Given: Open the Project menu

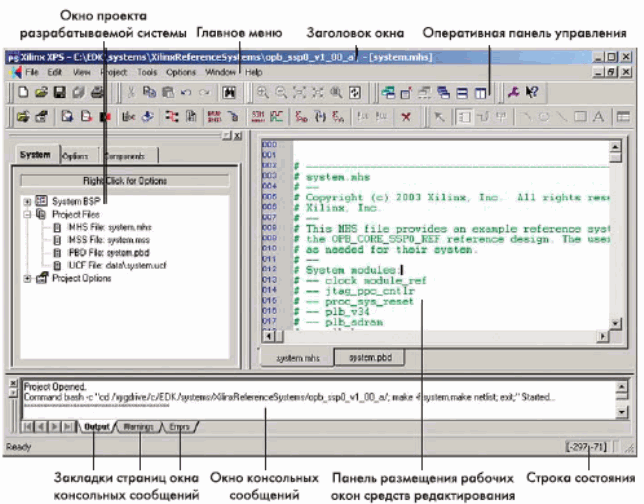Looking at the screenshot, I should point(114,73).
